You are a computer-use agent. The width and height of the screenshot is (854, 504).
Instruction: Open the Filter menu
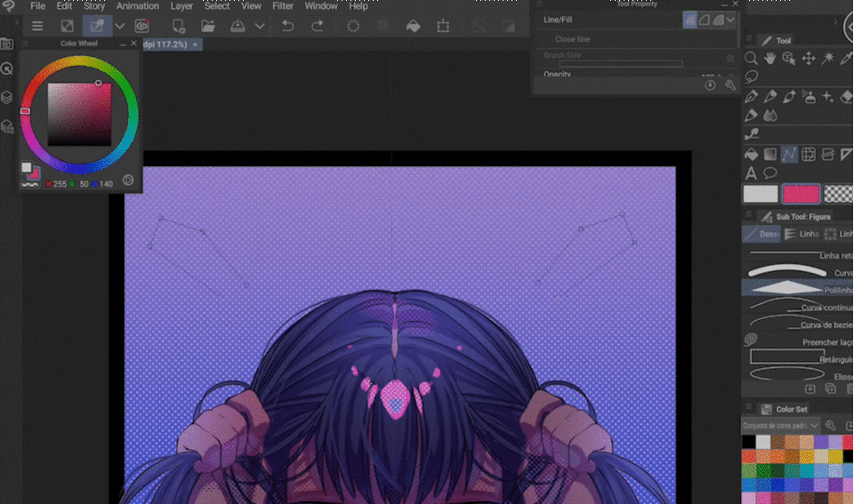pos(283,6)
